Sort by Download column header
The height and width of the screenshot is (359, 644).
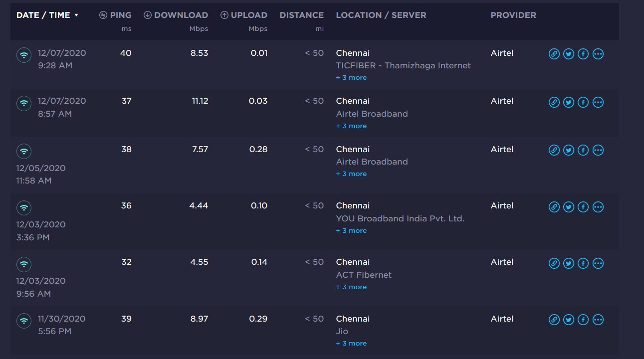(176, 15)
